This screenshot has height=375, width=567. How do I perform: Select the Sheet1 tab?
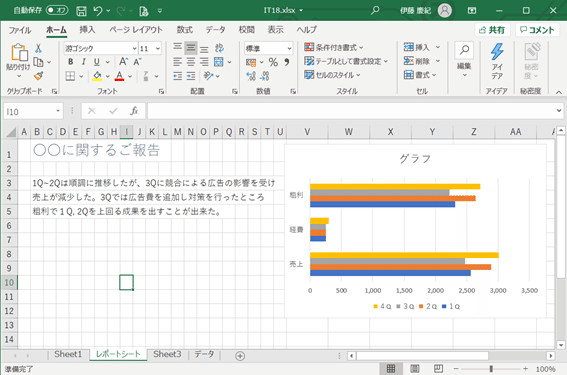(68, 354)
